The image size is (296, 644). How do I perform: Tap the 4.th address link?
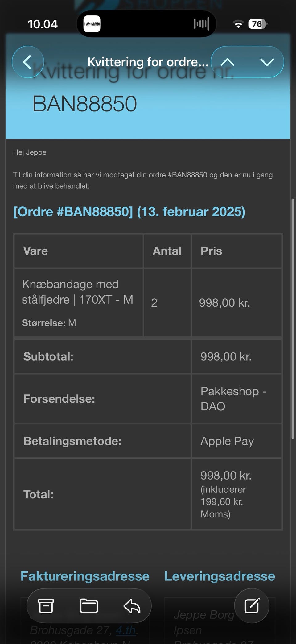click(x=126, y=630)
